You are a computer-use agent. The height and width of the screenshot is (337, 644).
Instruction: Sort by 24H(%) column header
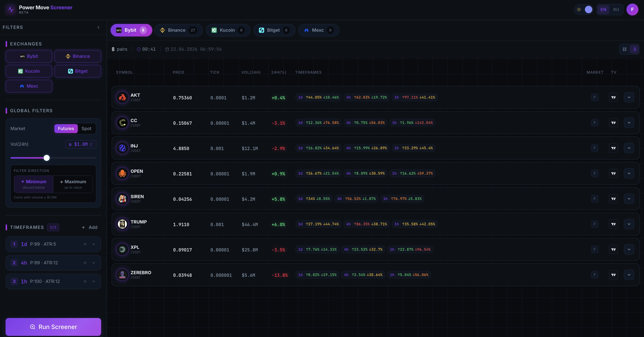[x=279, y=72]
